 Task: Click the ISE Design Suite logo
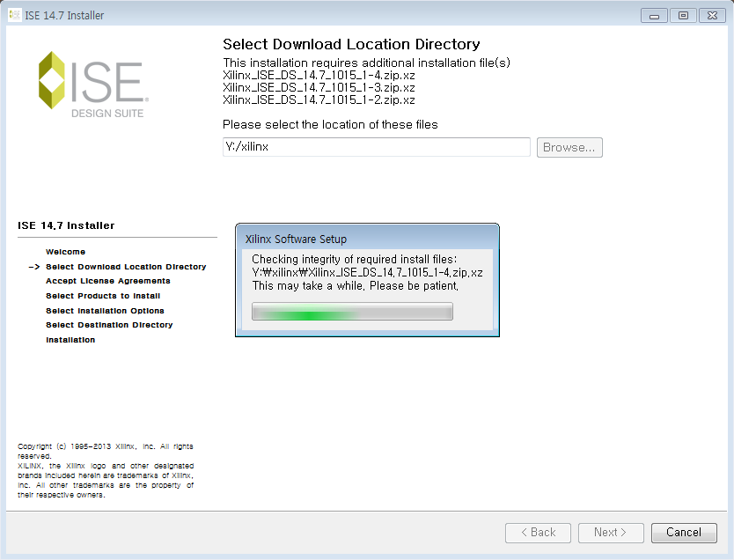tap(93, 85)
